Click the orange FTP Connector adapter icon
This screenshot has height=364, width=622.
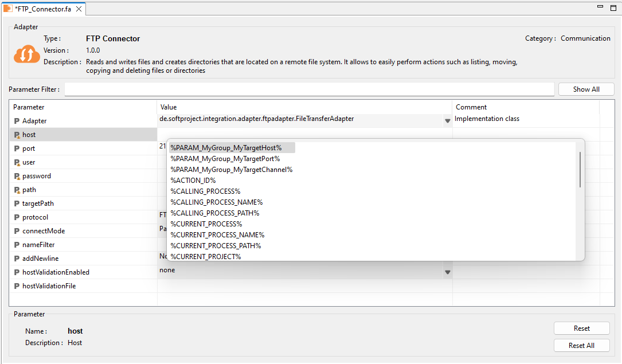pyautogui.click(x=26, y=55)
